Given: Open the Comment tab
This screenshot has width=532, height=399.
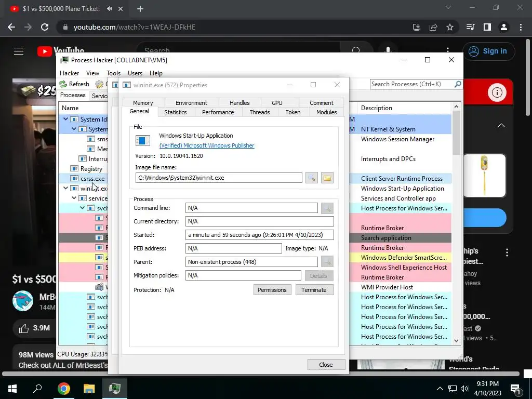Looking at the screenshot, I should [x=321, y=103].
